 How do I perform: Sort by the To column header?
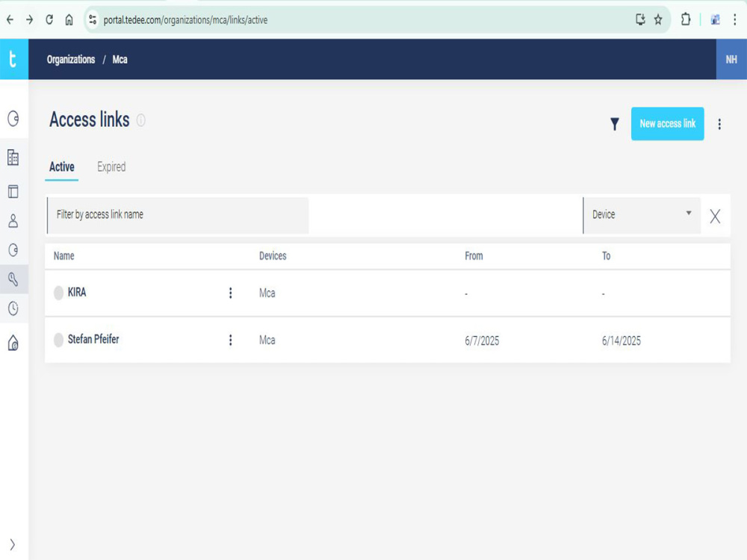[x=606, y=256]
